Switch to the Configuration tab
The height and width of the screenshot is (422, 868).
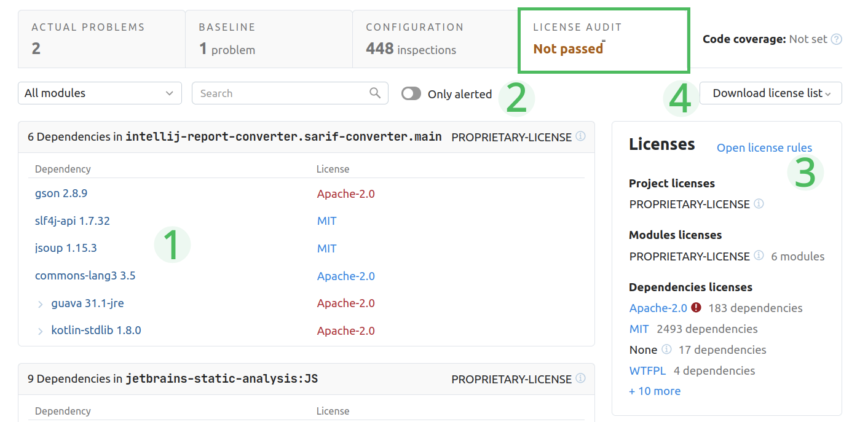click(435, 39)
